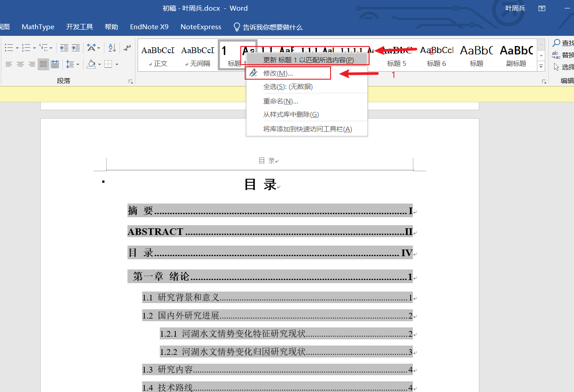574x392 pixels.
Task: Open the Styles pane dialog launcher
Action: 544,82
